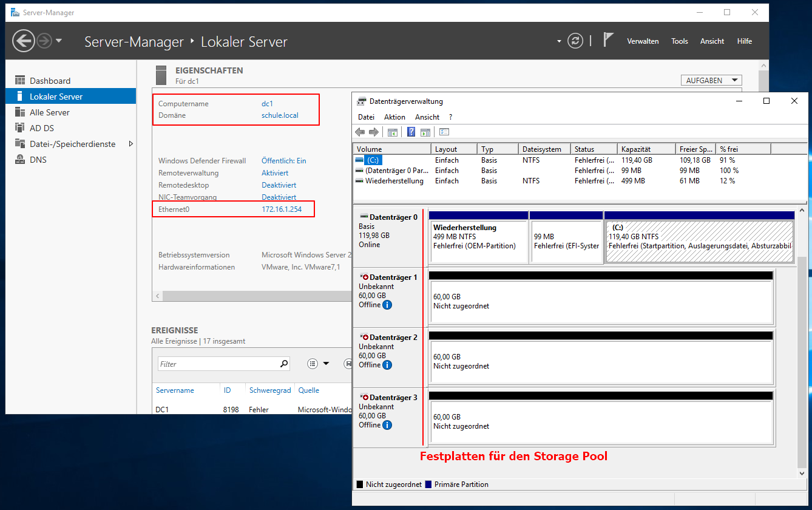812x510 pixels.
Task: Click the Remotedesktop Deaktiviert link
Action: click(x=279, y=185)
